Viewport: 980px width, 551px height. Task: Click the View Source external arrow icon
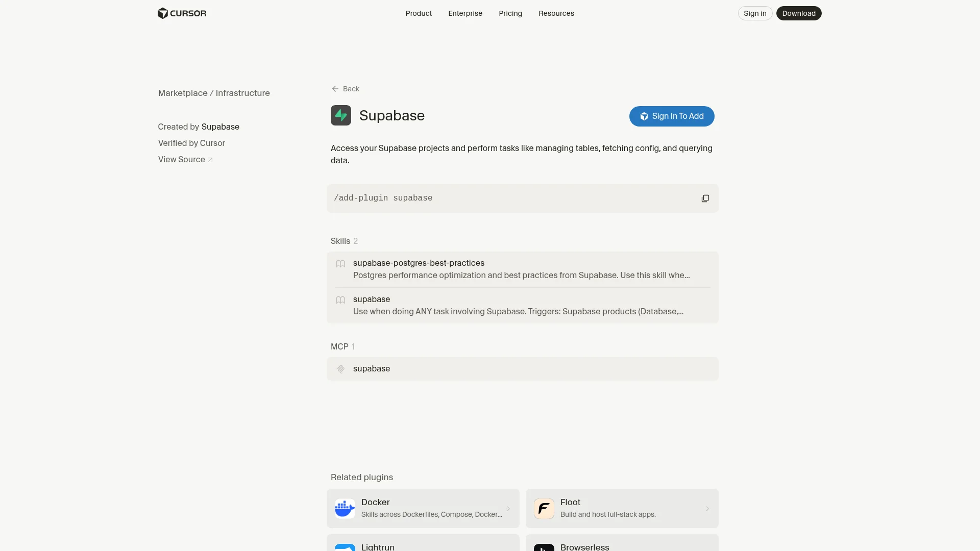click(210, 160)
